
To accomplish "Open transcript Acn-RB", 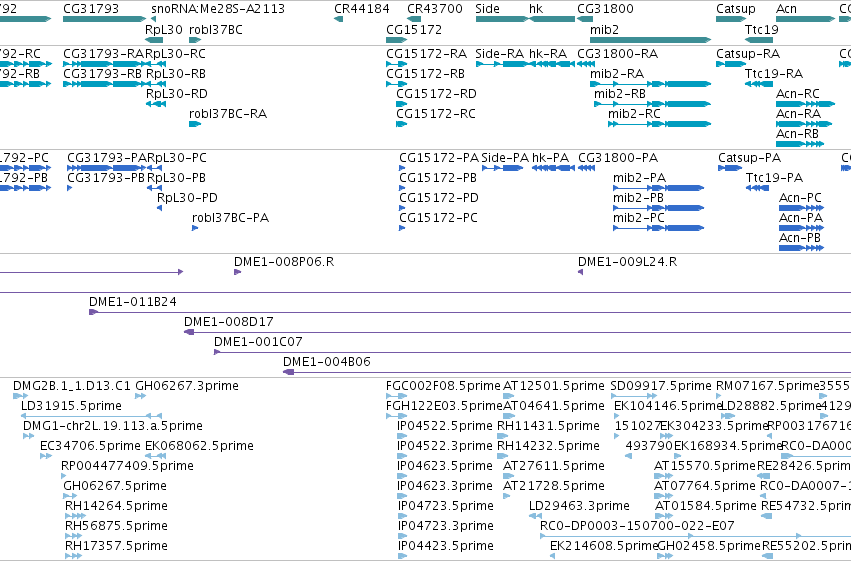I will [x=797, y=134].
